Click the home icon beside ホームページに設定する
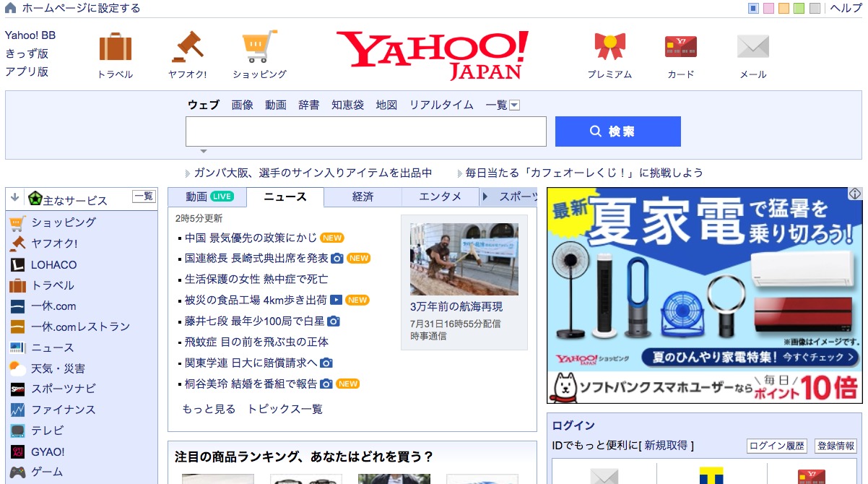Image resolution: width=868 pixels, height=484 pixels. tap(11, 8)
